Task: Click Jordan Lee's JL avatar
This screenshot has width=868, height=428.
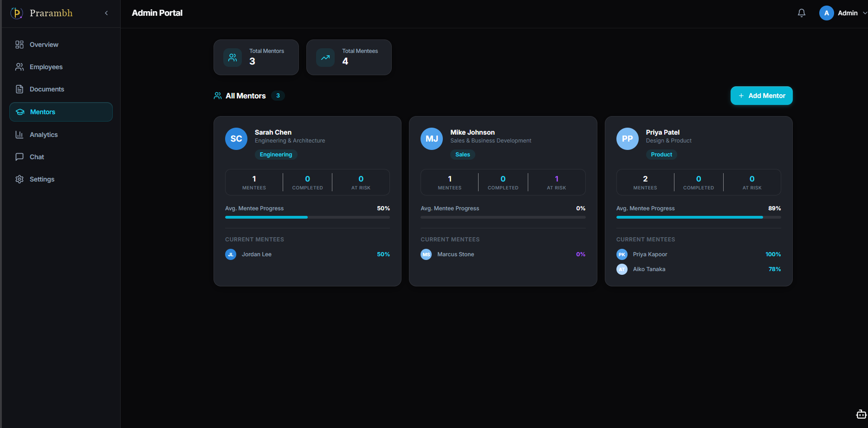Action: click(231, 254)
